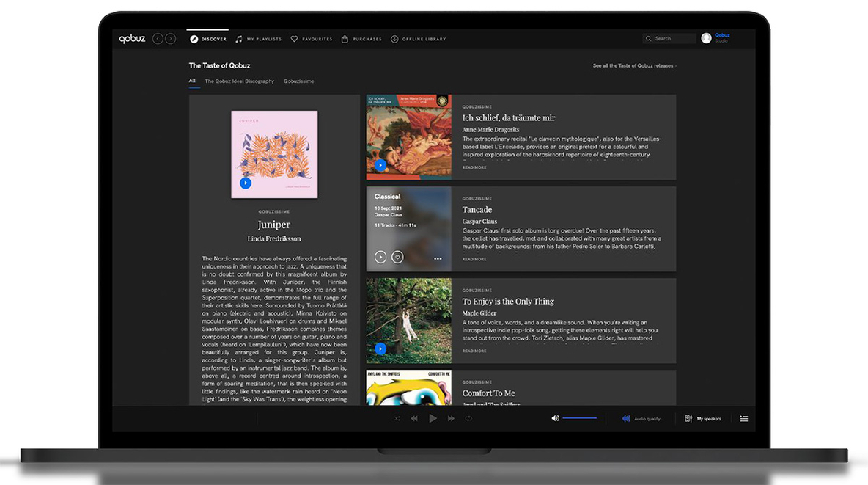Mute with the speaker volume icon
This screenshot has width=868, height=485.
555,418
